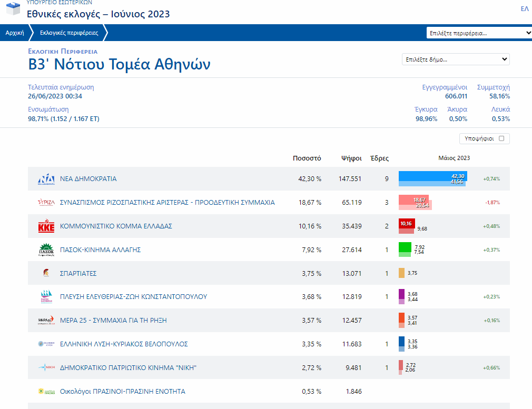Select the ΠΛΕΥΣΗ ΕΛΕΥΘΕΡΙΑΣ ship logo

47,297
